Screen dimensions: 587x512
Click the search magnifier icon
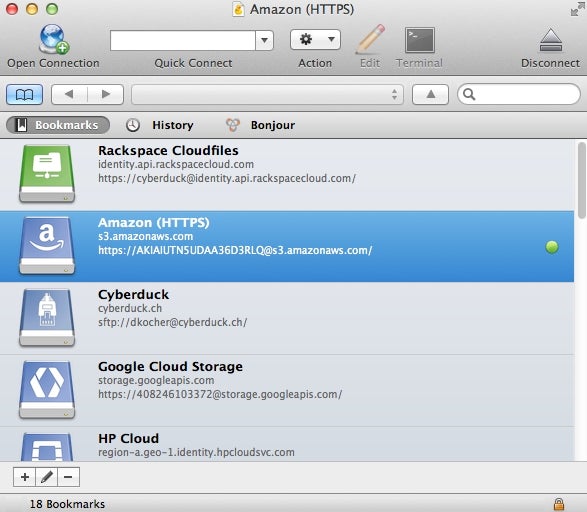click(469, 94)
